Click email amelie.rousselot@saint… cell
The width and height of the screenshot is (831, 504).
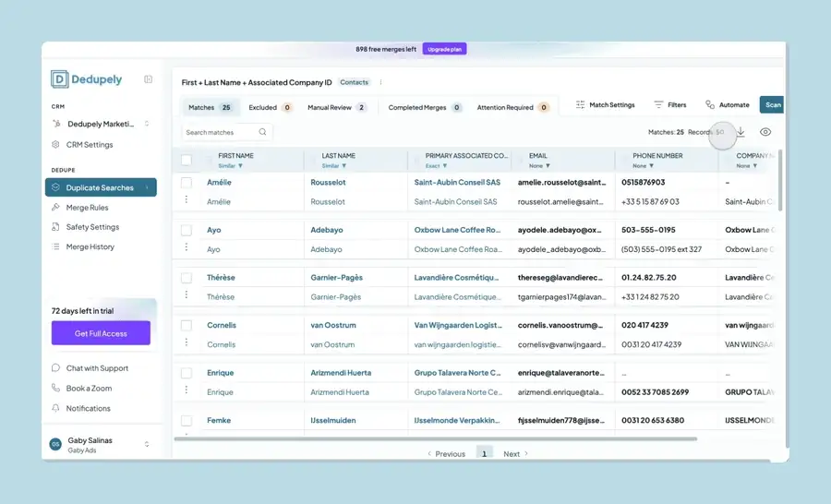pyautogui.click(x=561, y=183)
